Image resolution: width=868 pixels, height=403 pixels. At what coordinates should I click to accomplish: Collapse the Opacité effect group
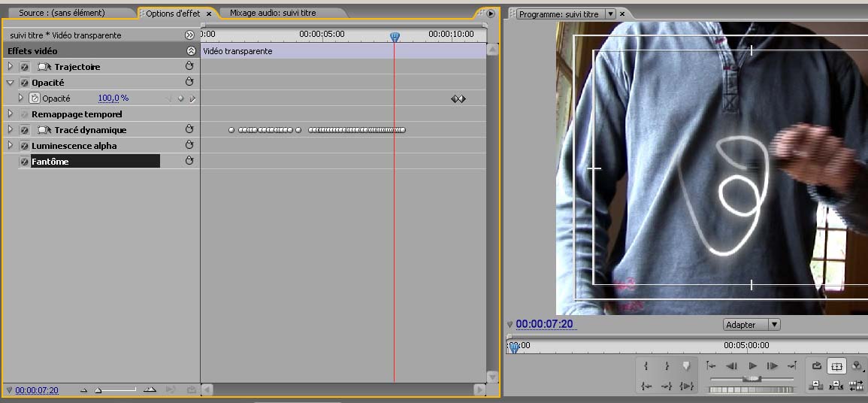click(x=11, y=83)
